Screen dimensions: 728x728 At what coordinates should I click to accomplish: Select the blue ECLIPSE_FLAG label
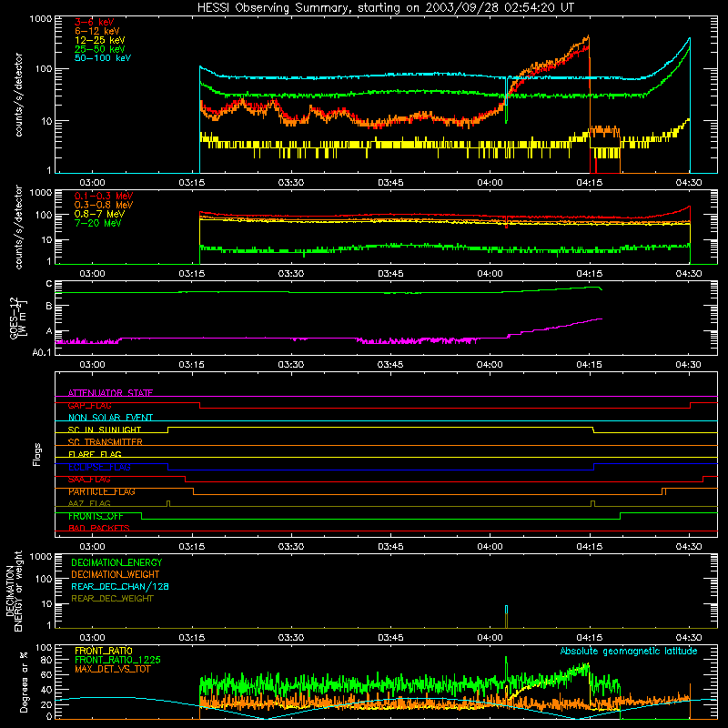tap(99, 467)
